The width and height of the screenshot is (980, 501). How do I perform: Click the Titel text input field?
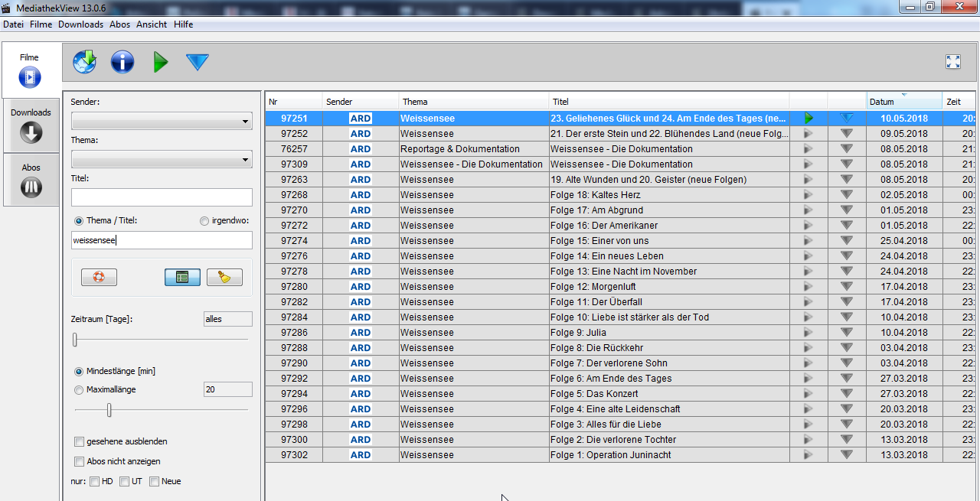click(x=162, y=197)
